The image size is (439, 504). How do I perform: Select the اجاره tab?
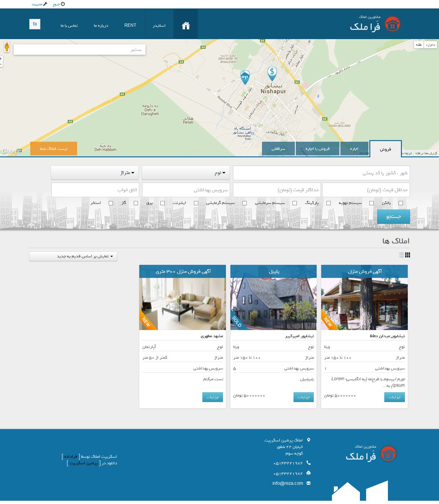(x=354, y=149)
